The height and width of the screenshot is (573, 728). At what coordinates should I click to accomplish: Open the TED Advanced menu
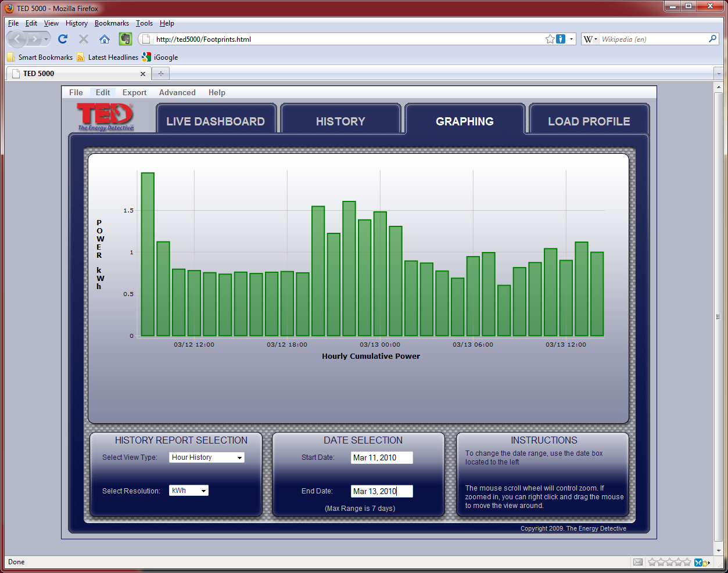[x=177, y=92]
